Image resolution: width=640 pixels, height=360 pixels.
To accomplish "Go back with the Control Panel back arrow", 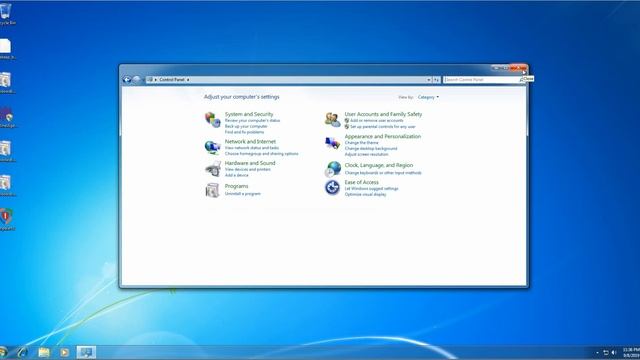I will [127, 80].
